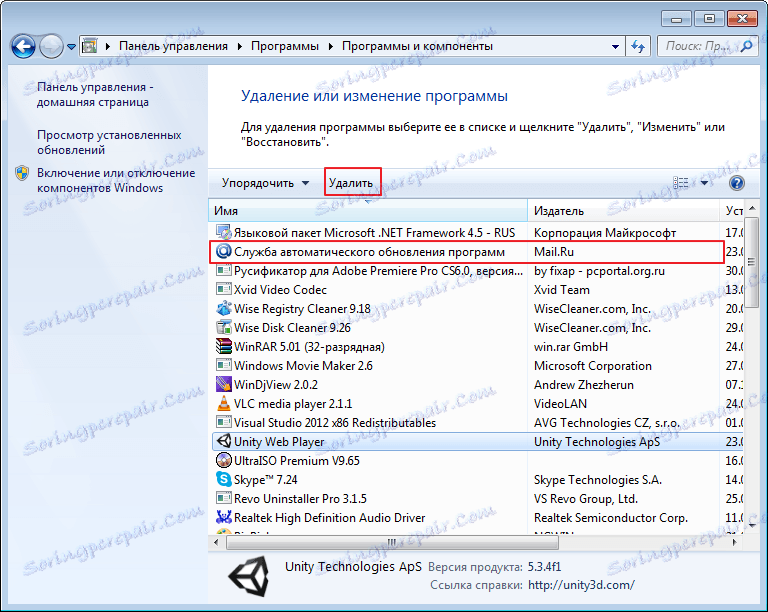Select 'Языковой пакет Microsoft .NET Framework 4.5' icon

224,232
